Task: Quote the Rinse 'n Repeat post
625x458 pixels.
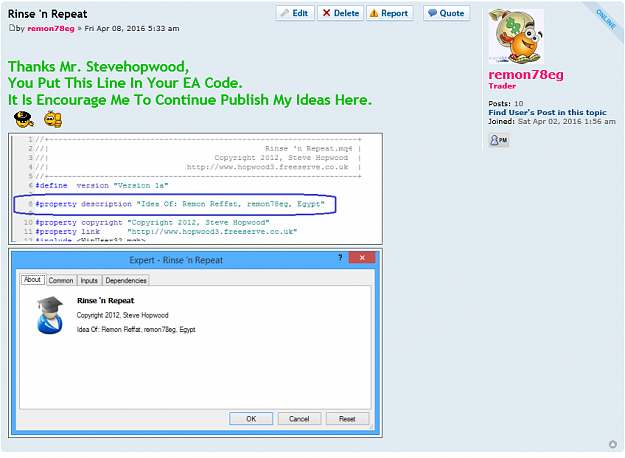Action: [x=446, y=13]
